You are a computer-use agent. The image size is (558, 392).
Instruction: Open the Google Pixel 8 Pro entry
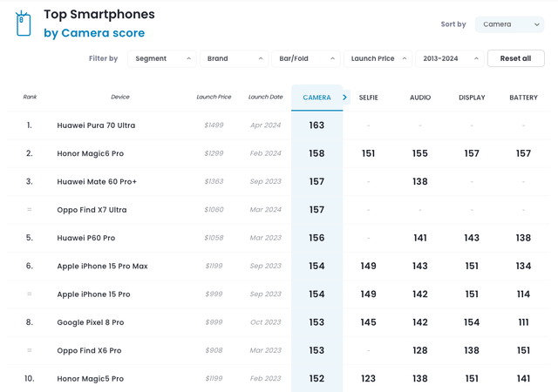tap(91, 322)
